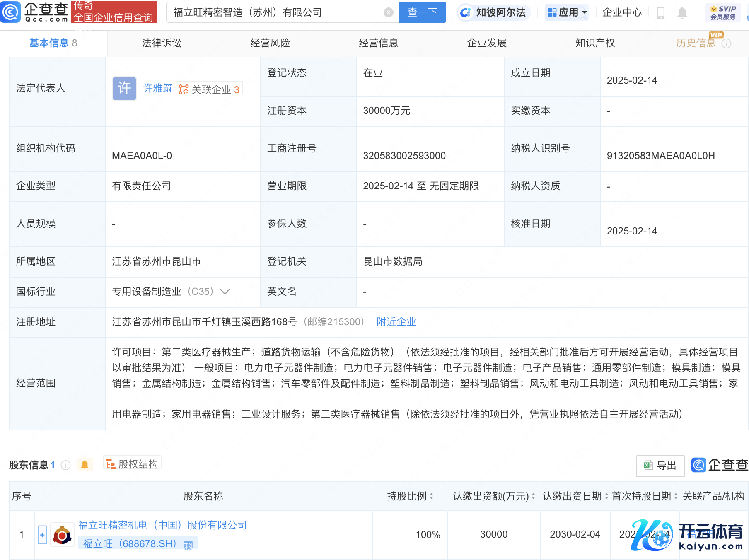The image size is (749, 560).
Task: Open the 应用 dropdown menu
Action: (x=567, y=12)
